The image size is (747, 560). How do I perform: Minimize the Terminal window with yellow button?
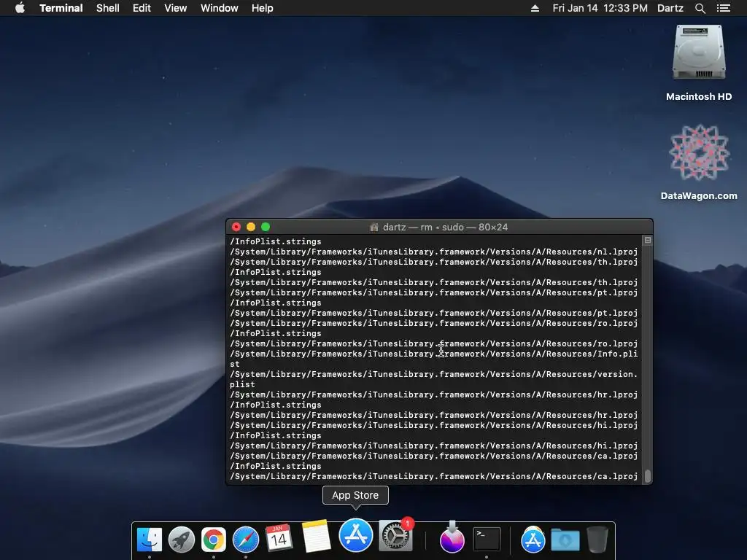251,227
